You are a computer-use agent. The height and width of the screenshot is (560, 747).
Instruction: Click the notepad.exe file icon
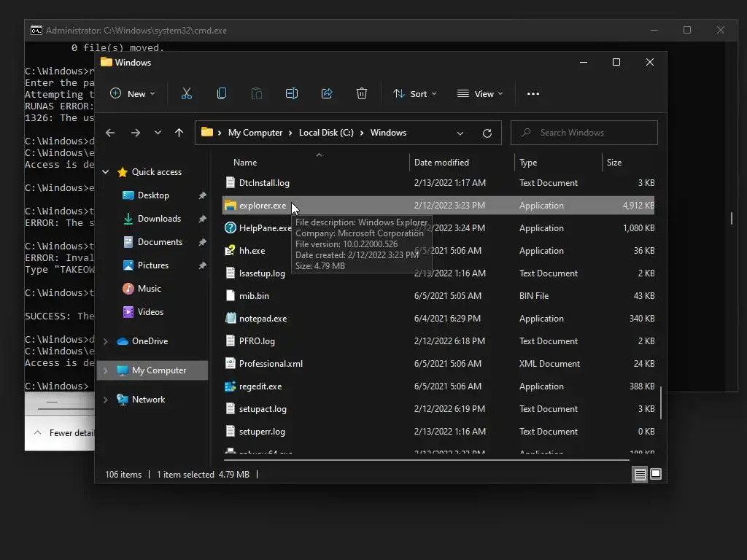point(231,319)
